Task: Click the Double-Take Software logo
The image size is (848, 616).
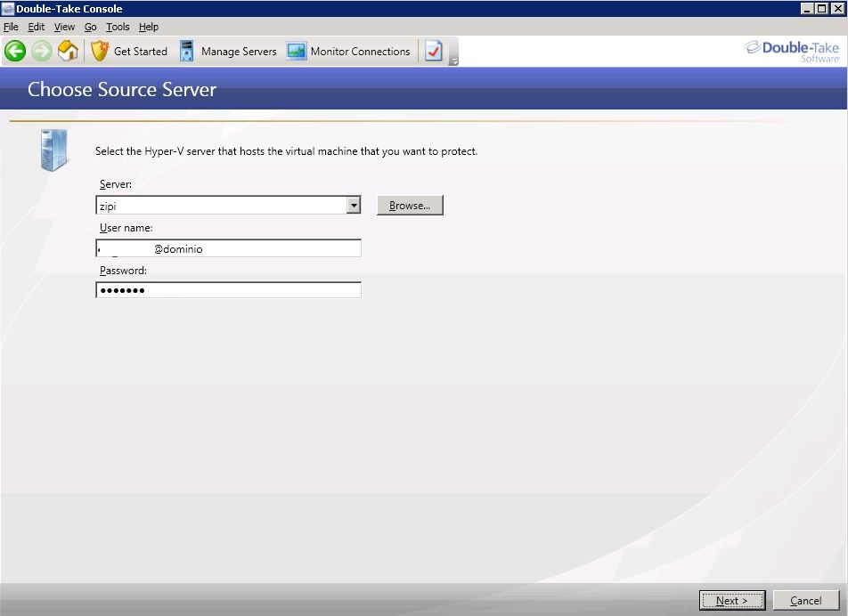Action: tap(792, 52)
